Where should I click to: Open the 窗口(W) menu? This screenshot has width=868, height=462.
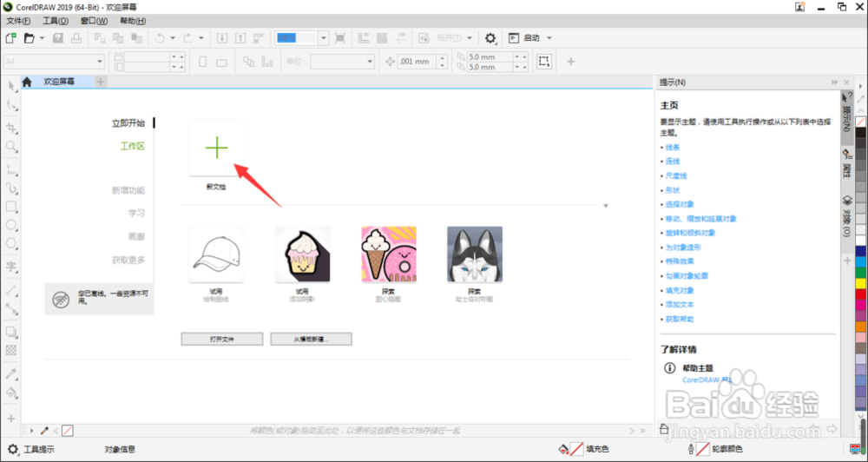tap(94, 21)
